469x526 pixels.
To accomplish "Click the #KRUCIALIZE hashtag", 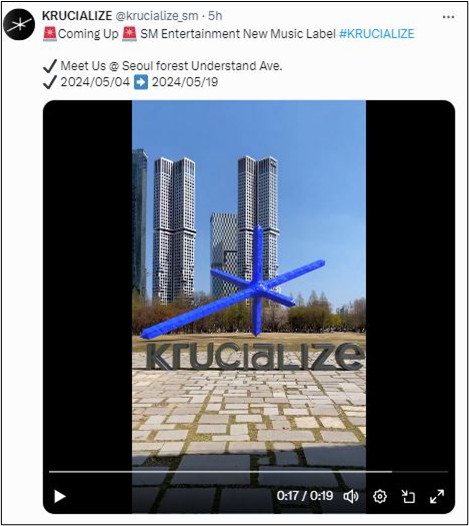I will (x=376, y=34).
